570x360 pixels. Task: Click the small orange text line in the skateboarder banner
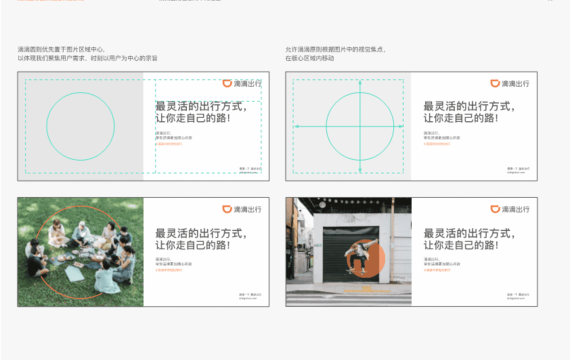[x=437, y=270]
